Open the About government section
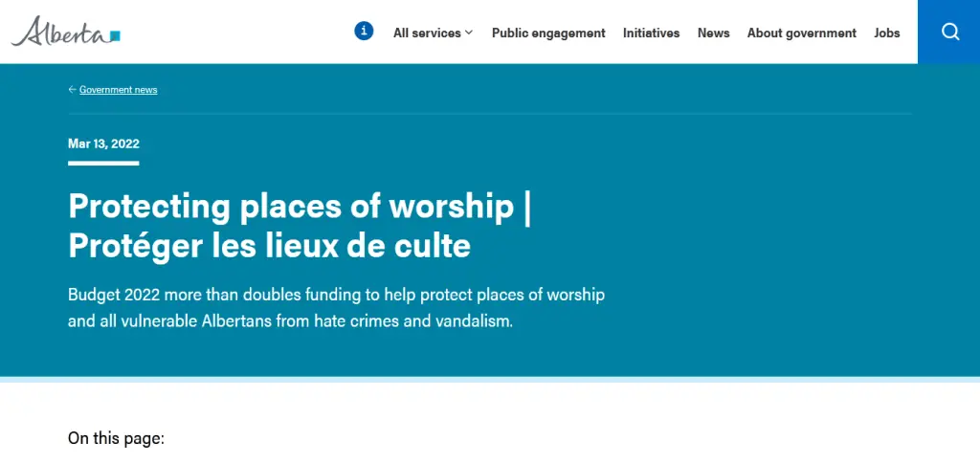Image resolution: width=980 pixels, height=463 pixels. tap(801, 33)
